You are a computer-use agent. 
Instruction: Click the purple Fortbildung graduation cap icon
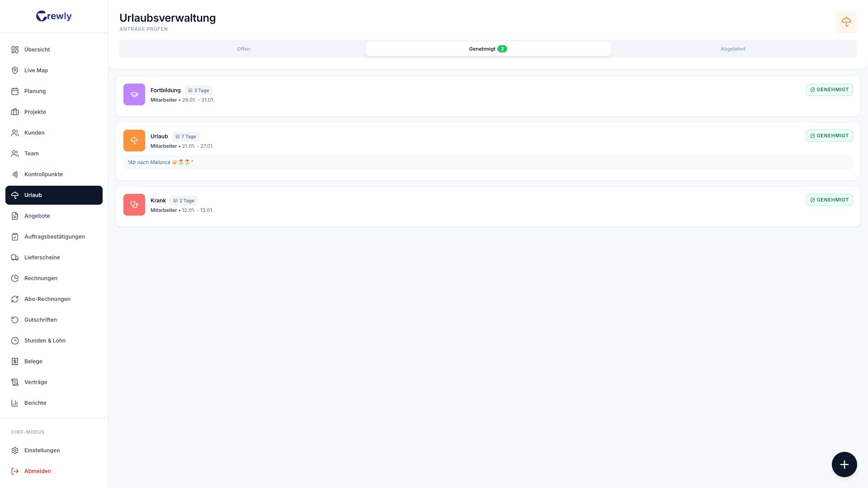coord(134,94)
